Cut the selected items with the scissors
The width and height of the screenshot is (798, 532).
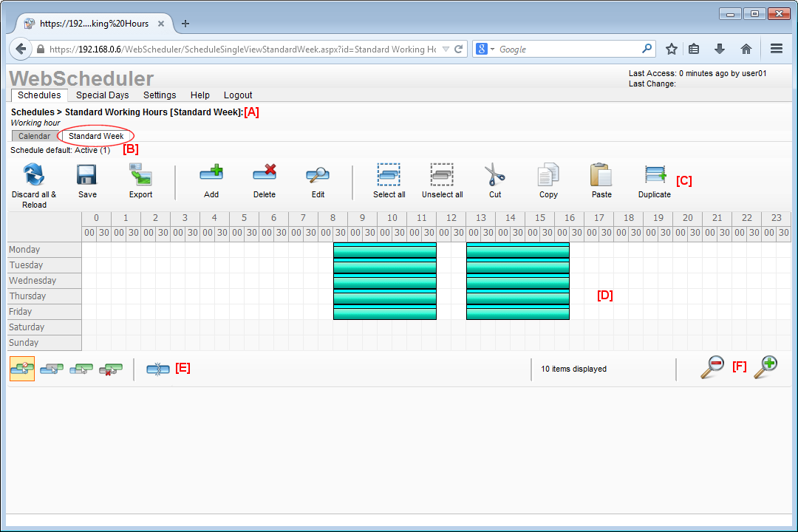pos(495,175)
